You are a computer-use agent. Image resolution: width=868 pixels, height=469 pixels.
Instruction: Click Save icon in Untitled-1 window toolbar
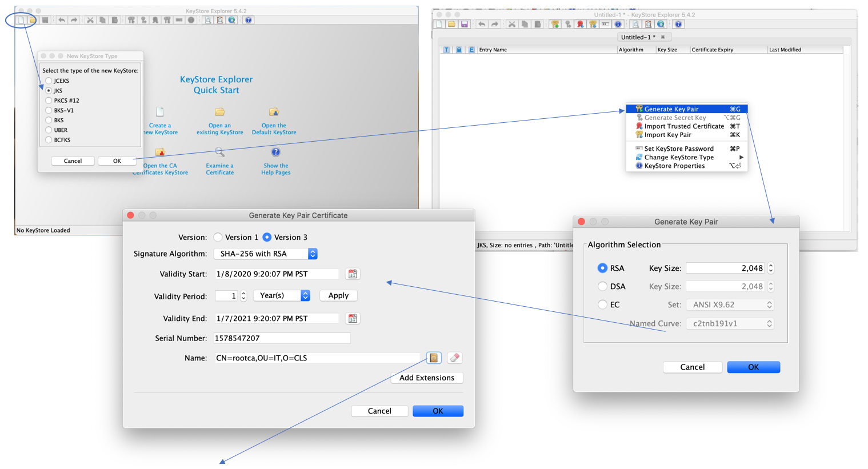[464, 24]
